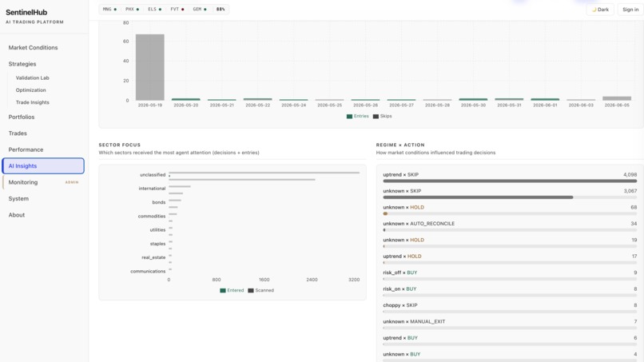The width and height of the screenshot is (644, 362).
Task: Open the Strategies section
Action: [22, 64]
